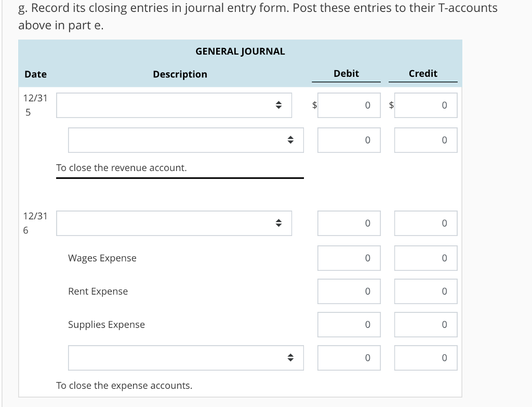Click the credit field in the last row
Screen dimensions: 532x407
[426, 358]
